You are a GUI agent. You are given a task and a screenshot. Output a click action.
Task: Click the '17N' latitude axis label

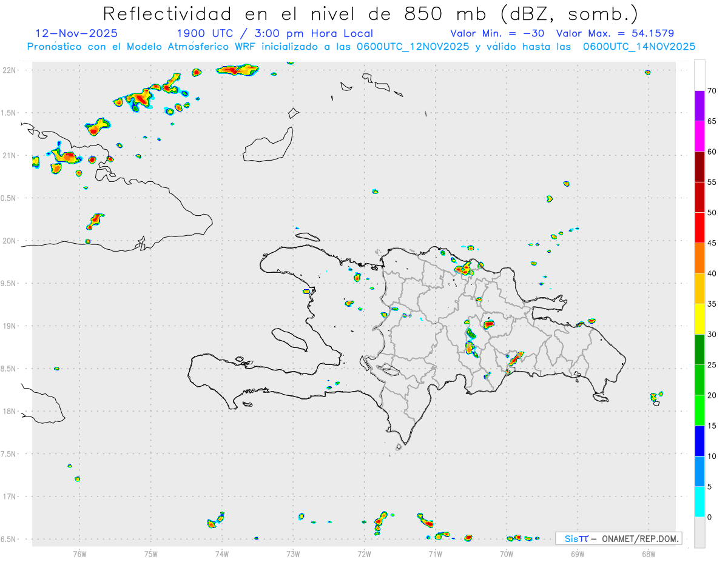coord(9,497)
